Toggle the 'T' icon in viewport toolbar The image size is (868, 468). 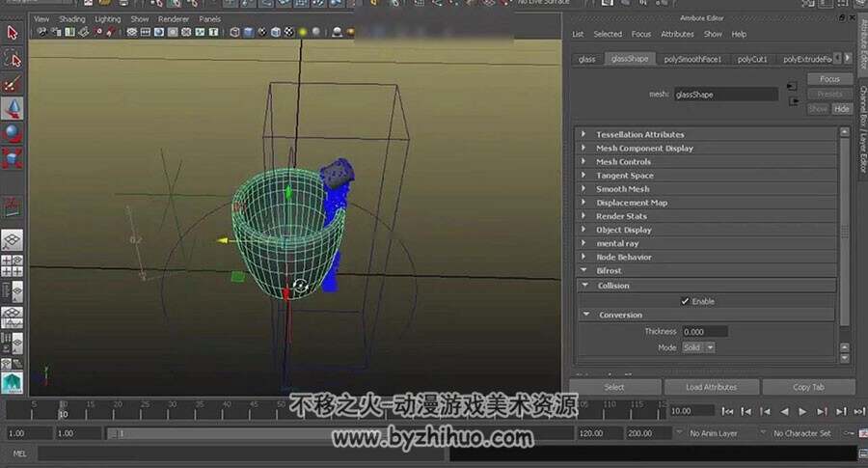213,32
